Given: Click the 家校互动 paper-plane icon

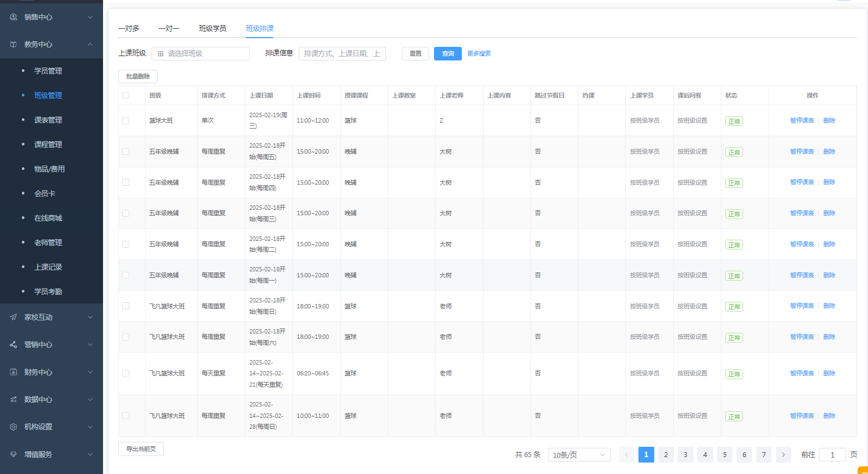Looking at the screenshot, I should (x=14, y=317).
